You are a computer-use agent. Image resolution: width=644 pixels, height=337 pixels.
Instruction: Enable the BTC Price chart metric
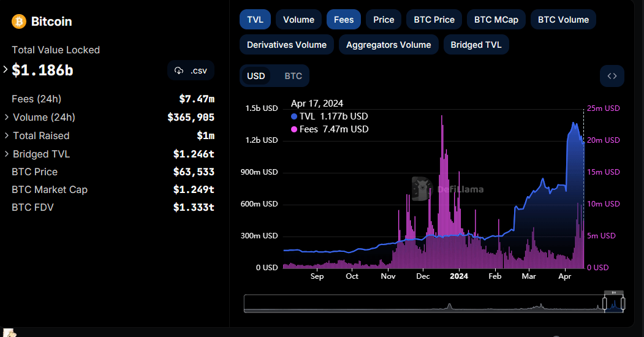(434, 20)
